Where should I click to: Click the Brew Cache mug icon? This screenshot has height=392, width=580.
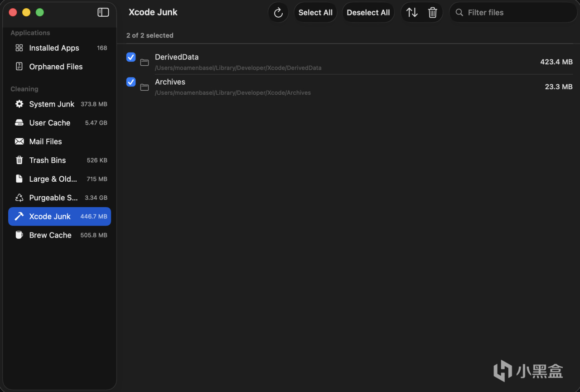coord(19,235)
